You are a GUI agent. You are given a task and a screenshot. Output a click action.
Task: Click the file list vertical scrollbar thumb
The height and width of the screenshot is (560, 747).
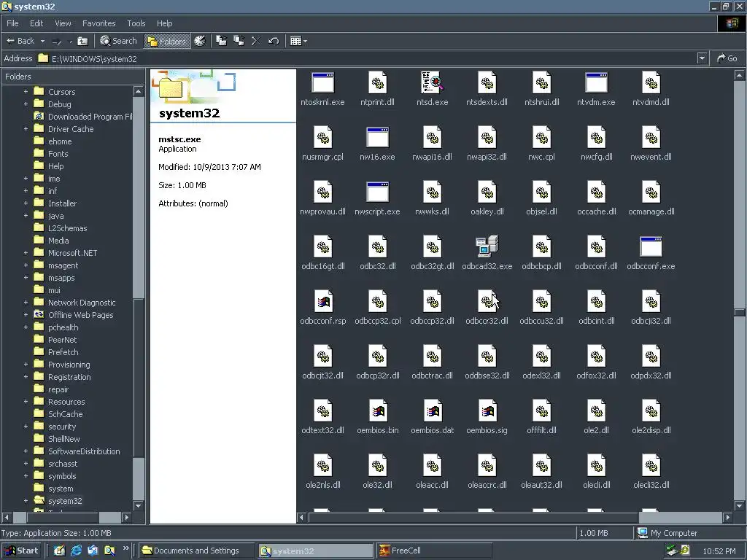point(740,312)
